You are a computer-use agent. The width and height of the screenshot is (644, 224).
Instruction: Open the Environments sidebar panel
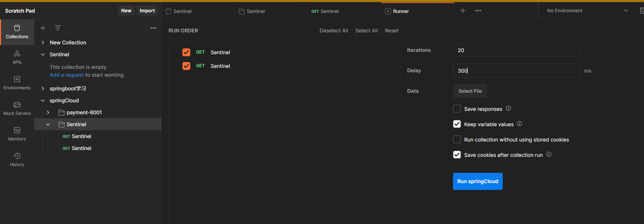click(17, 83)
